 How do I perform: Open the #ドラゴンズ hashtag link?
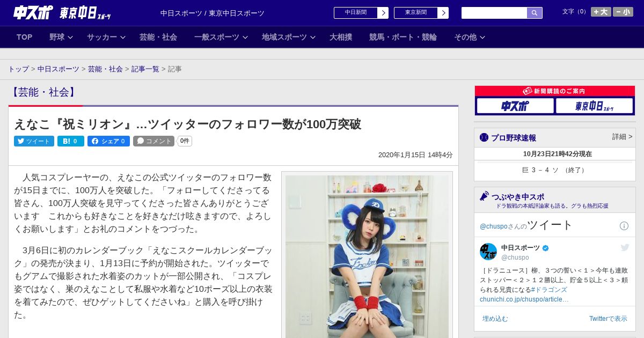(x=549, y=290)
